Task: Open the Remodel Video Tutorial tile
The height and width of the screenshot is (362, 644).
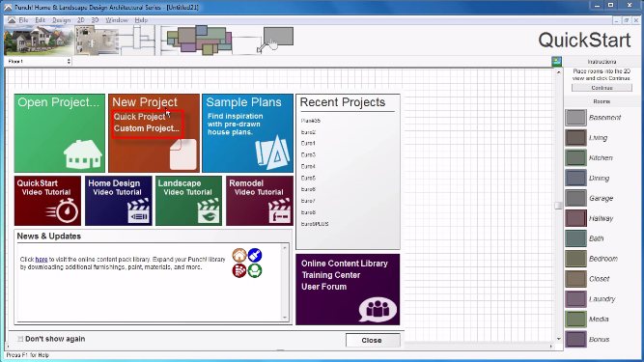Action: (260, 201)
